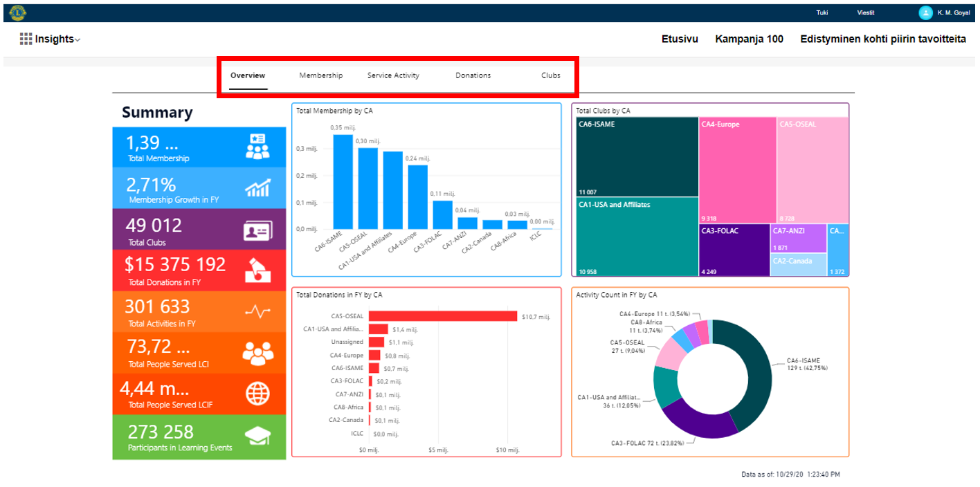
Task: Click the Membership Growth chart icon
Action: coord(257,188)
